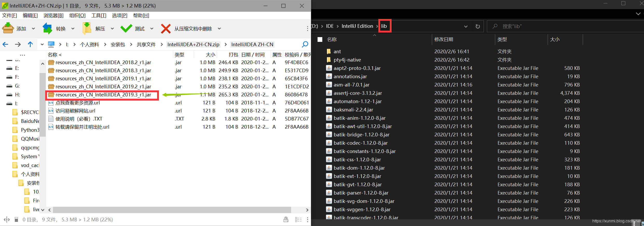Click the 个人资料 breadcrumb segment
Viewport: 644px width, 226px height.
(x=90, y=44)
